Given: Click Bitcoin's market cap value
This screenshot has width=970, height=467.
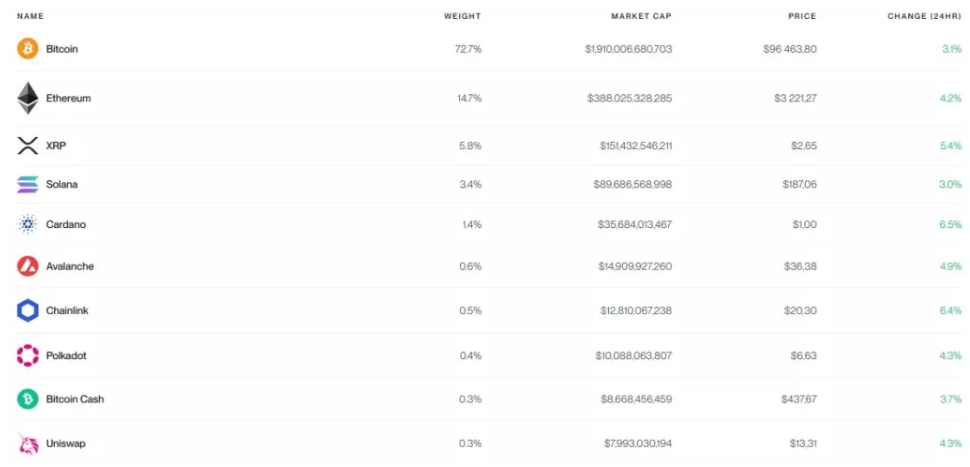Looking at the screenshot, I should point(629,48).
